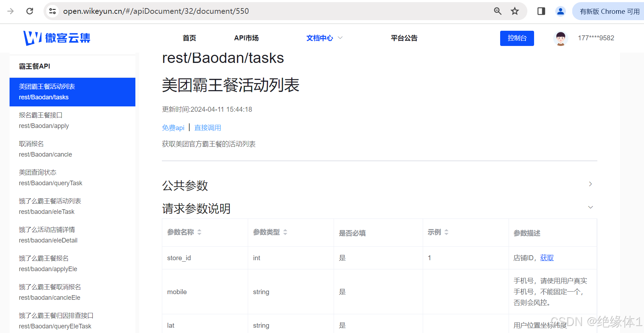Click the address bar URL
The width and height of the screenshot is (644, 333).
click(x=156, y=11)
